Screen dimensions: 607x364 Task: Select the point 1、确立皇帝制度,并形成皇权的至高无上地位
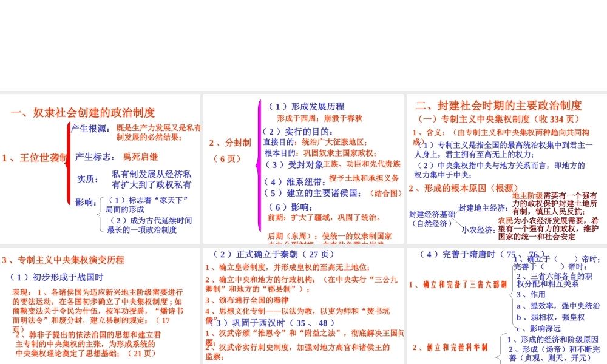[x=288, y=268]
